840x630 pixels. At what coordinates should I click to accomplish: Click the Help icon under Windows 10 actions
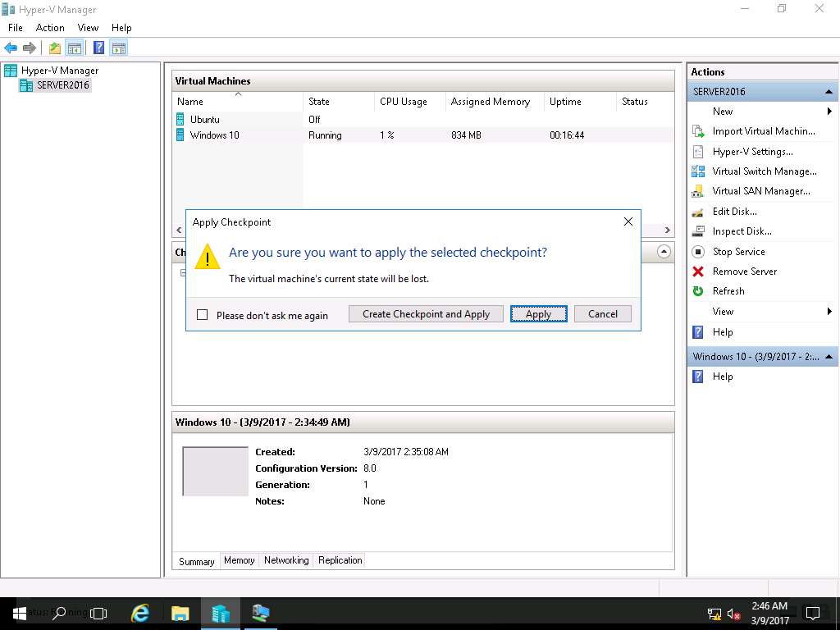coord(698,377)
